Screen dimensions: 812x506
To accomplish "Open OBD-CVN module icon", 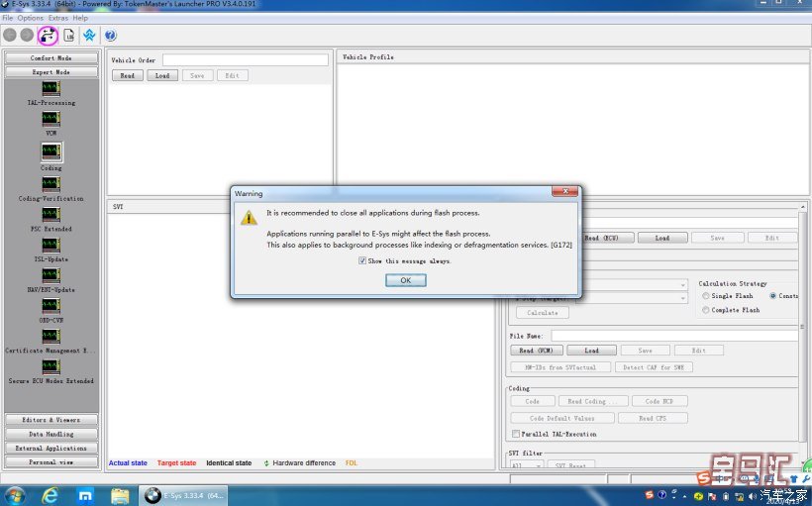I will click(51, 306).
